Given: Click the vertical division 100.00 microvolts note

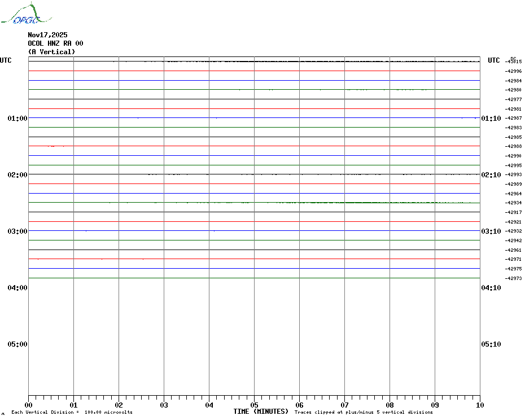Looking at the screenshot, I should click(72, 413).
